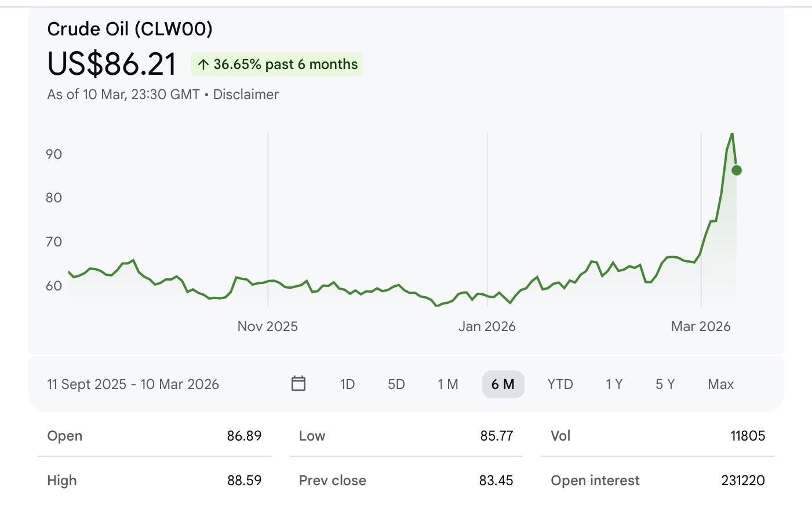Click the Jan 2026 axis label

coord(487,326)
